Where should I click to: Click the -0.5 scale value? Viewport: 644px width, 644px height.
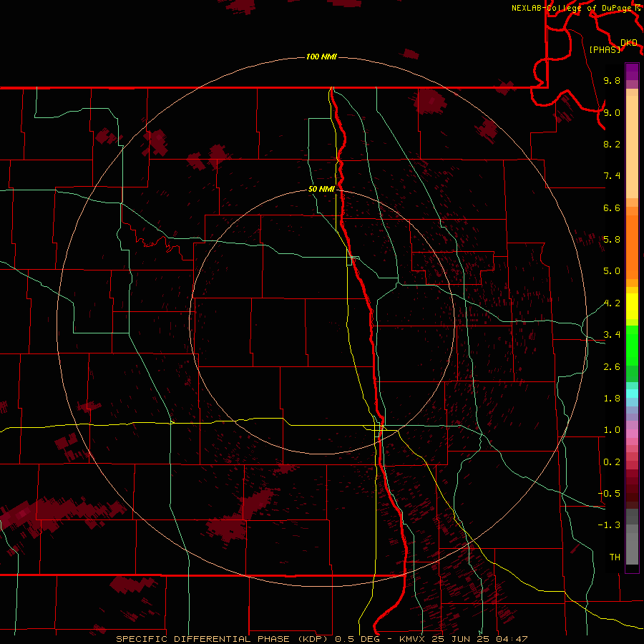[x=609, y=494]
